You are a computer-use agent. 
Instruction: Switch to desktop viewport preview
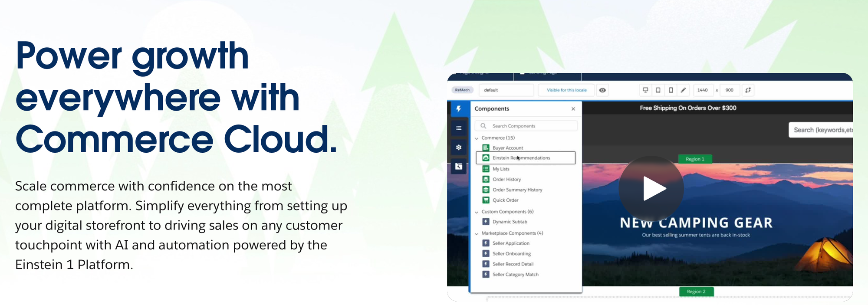coord(645,90)
